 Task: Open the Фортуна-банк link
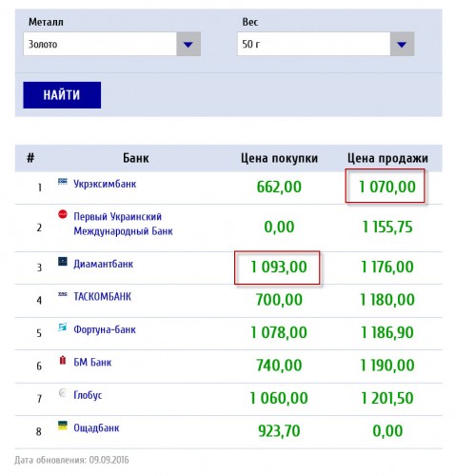[x=105, y=329]
